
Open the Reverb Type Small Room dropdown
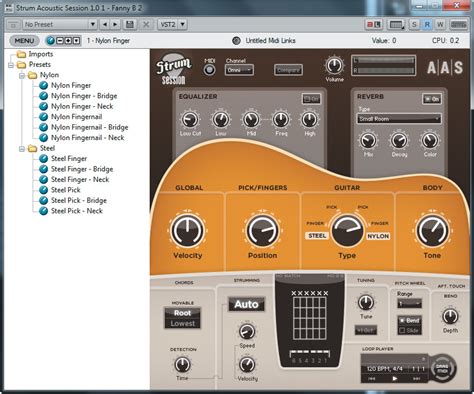[399, 119]
